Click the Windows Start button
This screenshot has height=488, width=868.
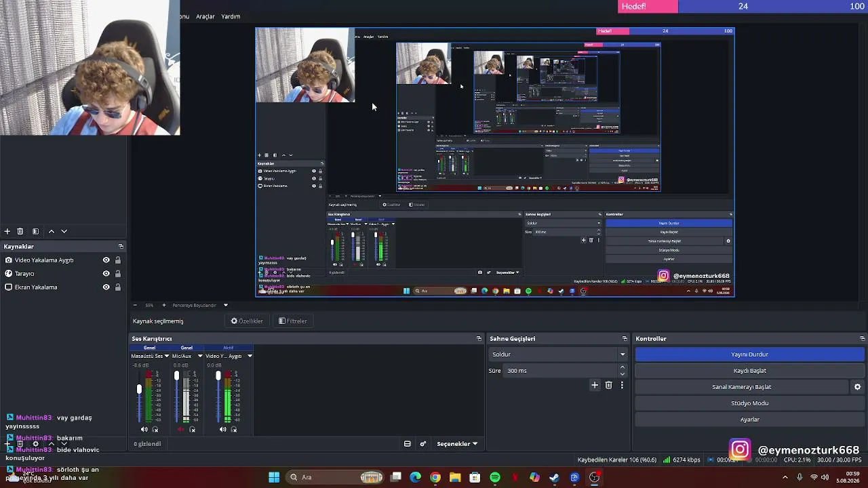tap(274, 477)
